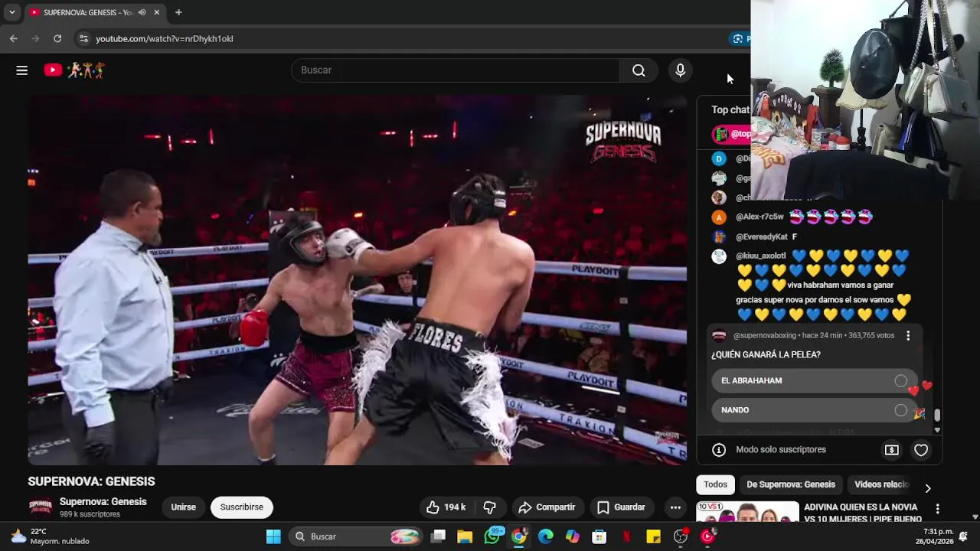Click chat scrollbar down arrow
The height and width of the screenshot is (551, 980).
pos(937,430)
